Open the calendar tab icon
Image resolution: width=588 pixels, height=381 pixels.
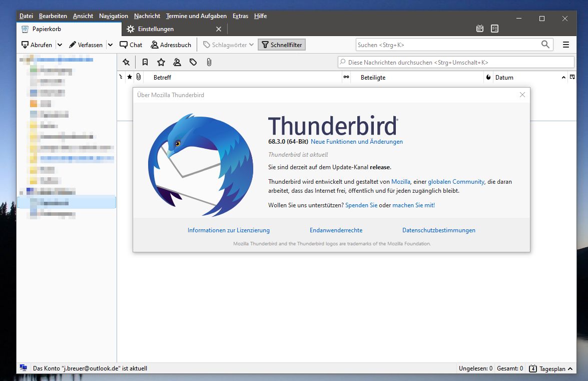[x=479, y=29]
